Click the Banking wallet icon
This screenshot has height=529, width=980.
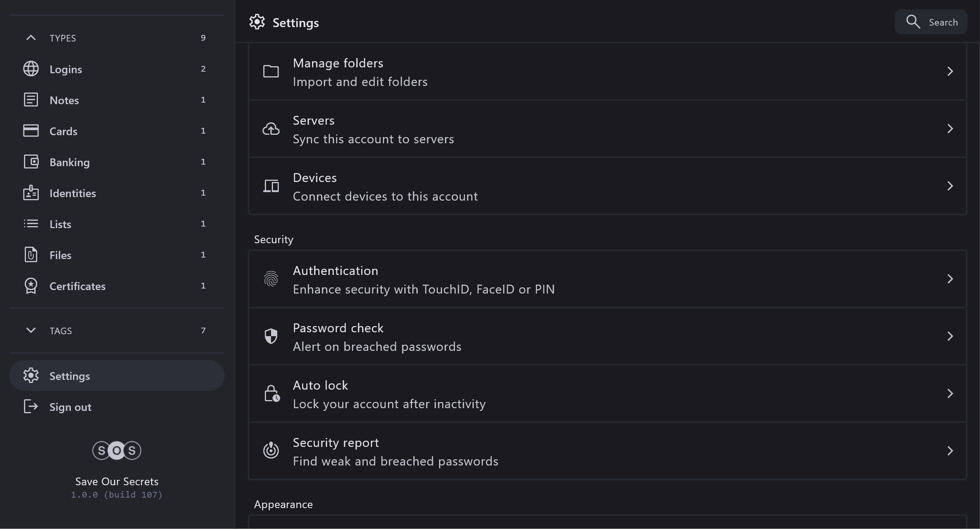tap(31, 162)
